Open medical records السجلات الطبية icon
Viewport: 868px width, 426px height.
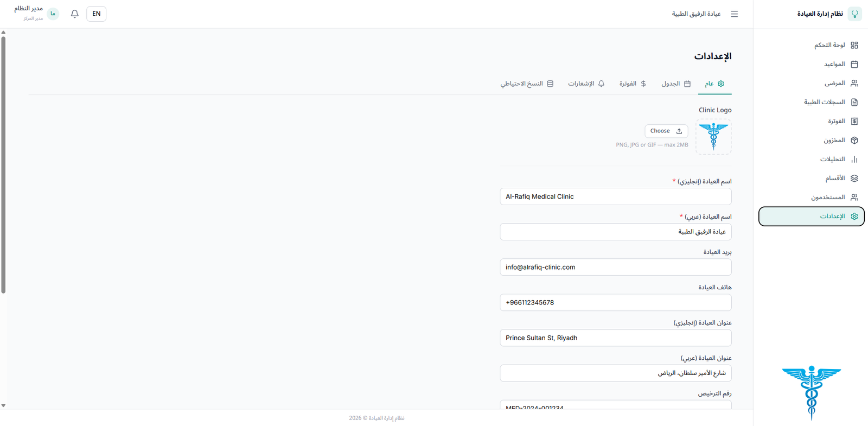[x=854, y=102]
